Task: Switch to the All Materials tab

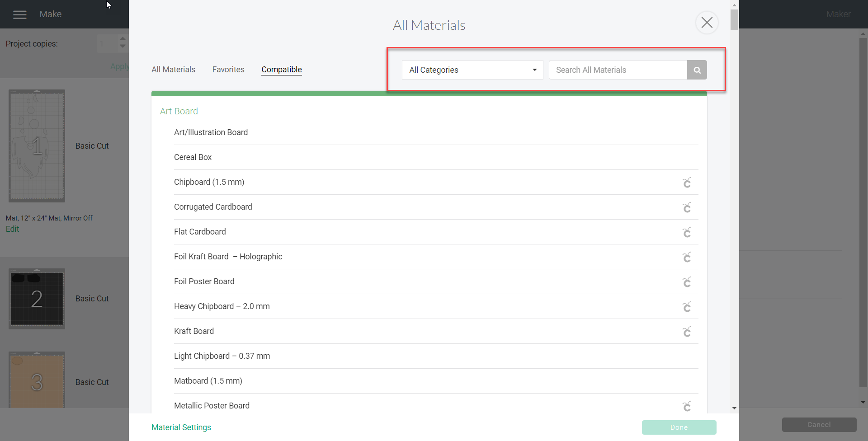Action: click(x=173, y=70)
